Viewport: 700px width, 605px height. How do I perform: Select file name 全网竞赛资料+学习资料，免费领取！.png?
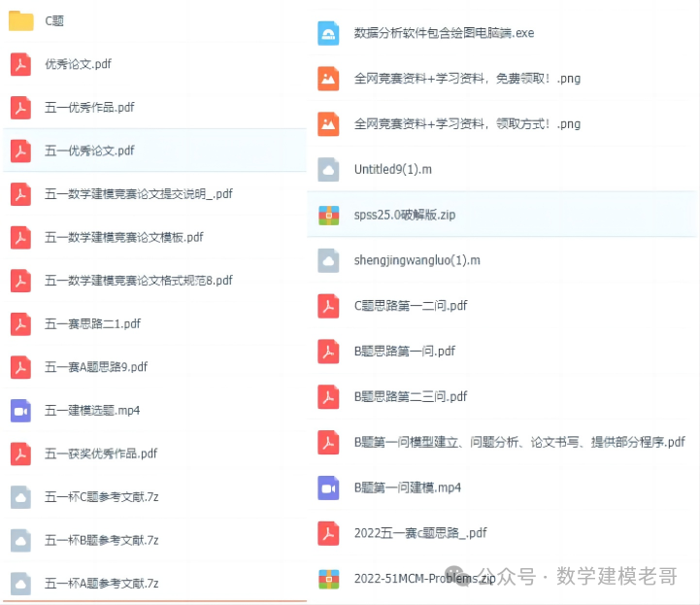[467, 79]
